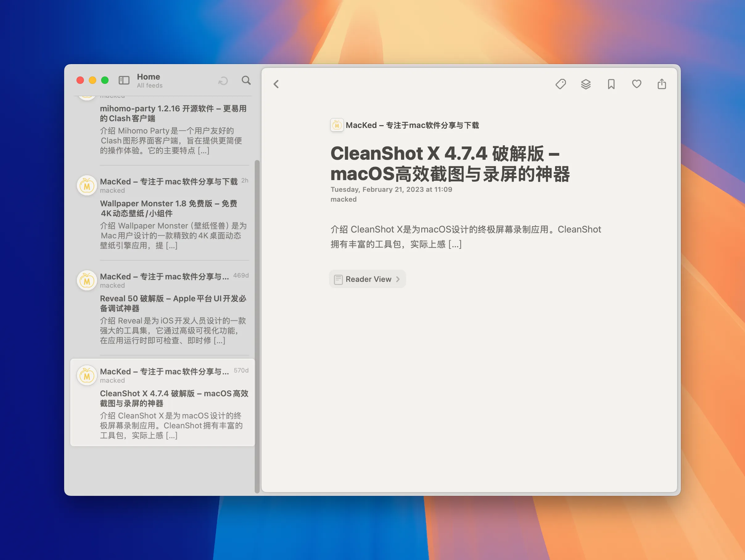This screenshot has height=560, width=745.
Task: Open the Reveal 50 article
Action: (173, 303)
